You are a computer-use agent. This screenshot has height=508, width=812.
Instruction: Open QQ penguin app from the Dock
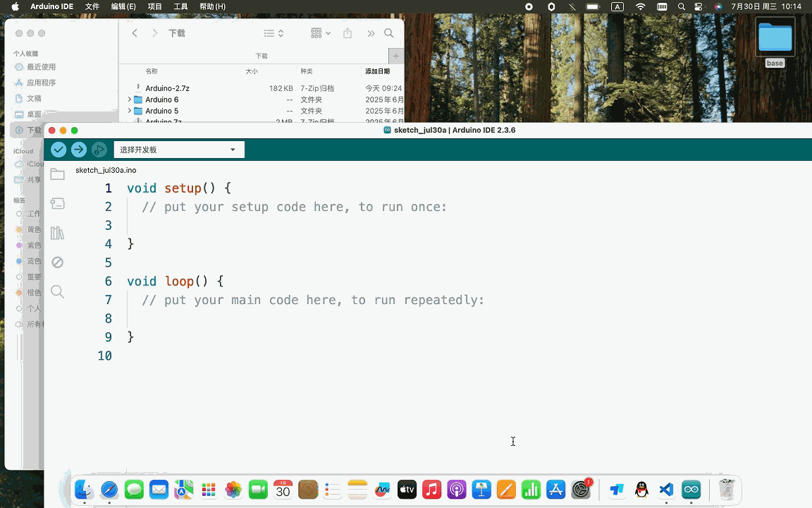coord(641,490)
